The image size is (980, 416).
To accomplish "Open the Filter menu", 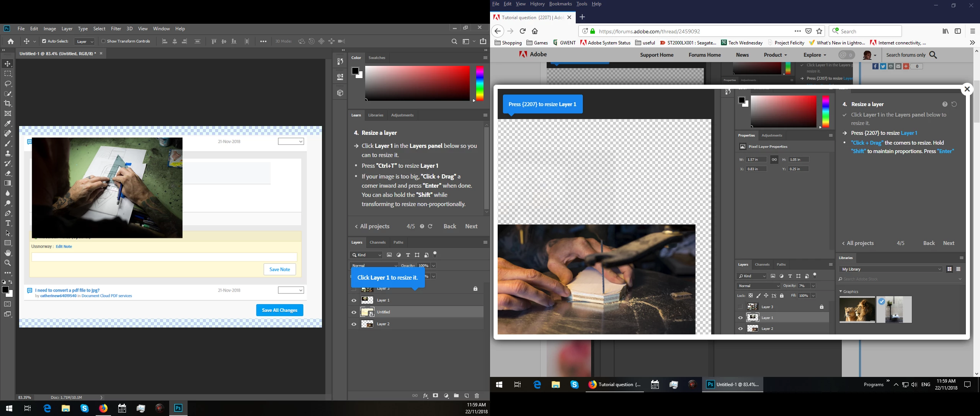I will (116, 29).
